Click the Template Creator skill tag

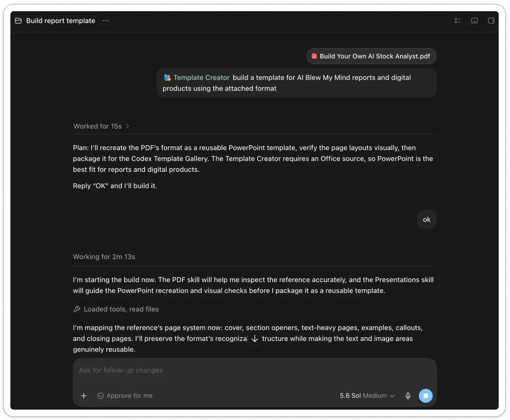coord(197,78)
